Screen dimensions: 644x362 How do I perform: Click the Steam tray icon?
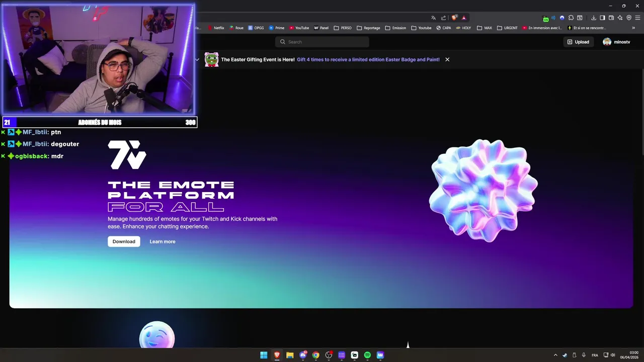point(565,355)
